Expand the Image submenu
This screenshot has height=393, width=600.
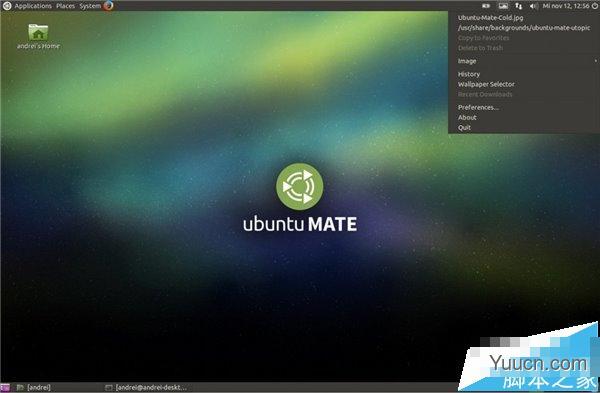[524, 61]
